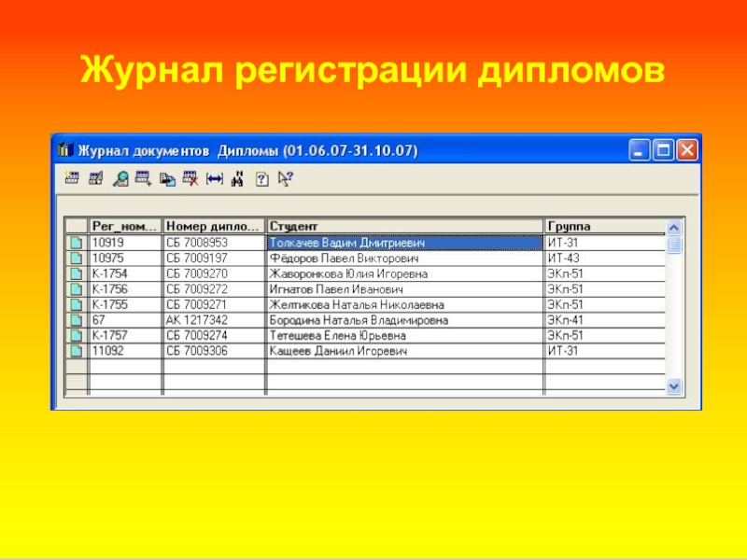This screenshot has height=560, width=747.
Task: Click document icon of row К-1756
Action: (76, 289)
